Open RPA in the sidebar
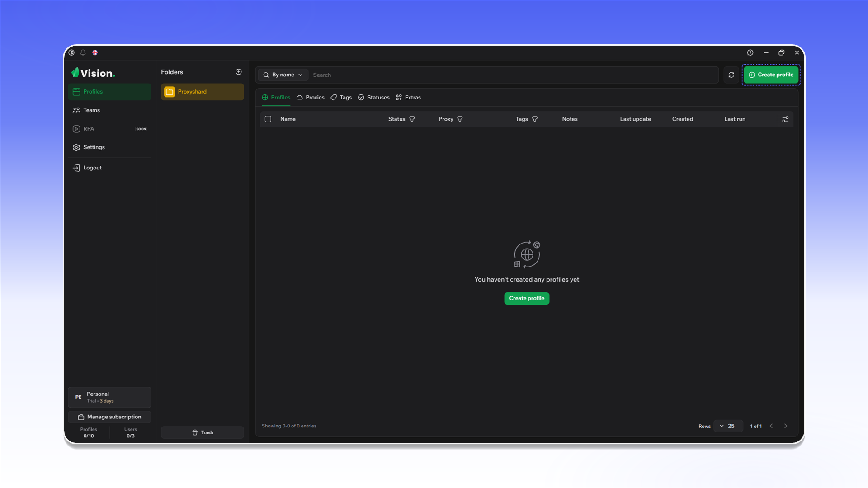Image resolution: width=868 pixels, height=488 pixels. click(x=110, y=129)
